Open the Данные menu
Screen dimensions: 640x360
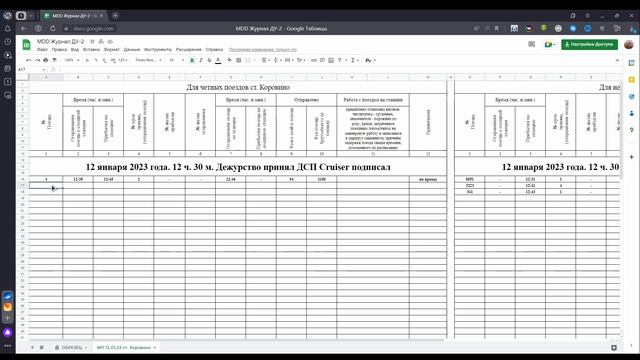131,49
